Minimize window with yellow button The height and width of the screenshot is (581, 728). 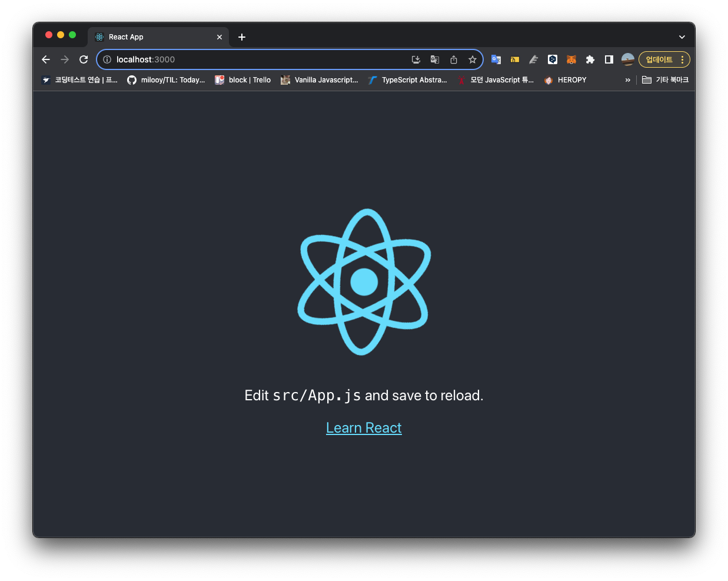61,35
